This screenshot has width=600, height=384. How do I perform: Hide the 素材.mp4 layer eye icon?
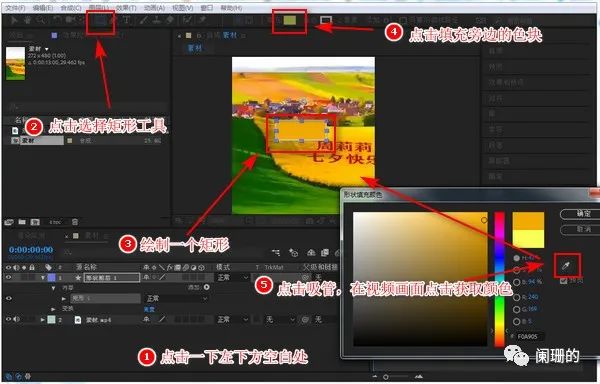pyautogui.click(x=8, y=319)
